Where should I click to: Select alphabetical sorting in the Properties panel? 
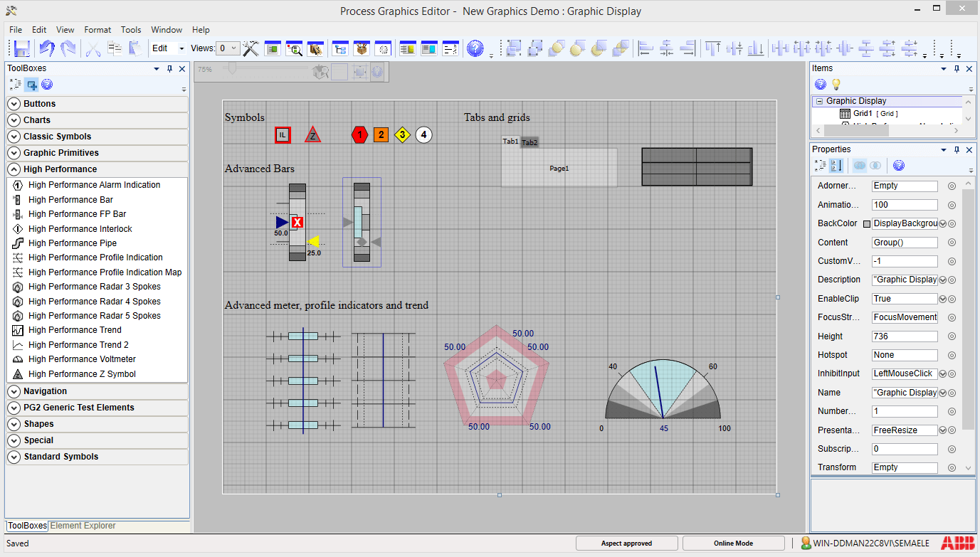pyautogui.click(x=836, y=165)
